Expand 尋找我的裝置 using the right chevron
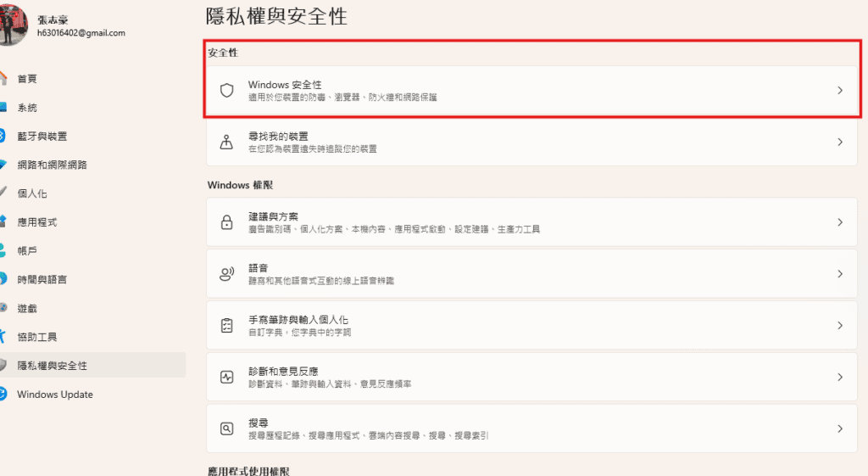The width and height of the screenshot is (868, 476). click(x=840, y=142)
